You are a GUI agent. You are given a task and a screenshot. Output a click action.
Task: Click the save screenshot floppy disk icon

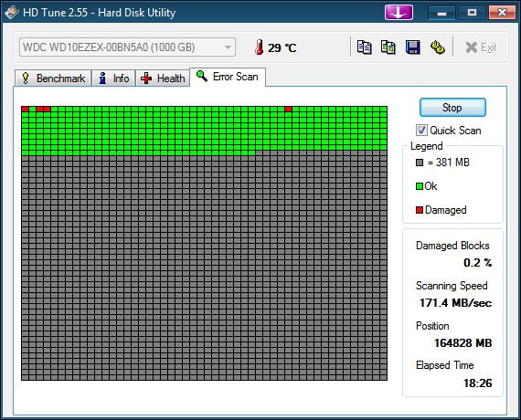(412, 47)
